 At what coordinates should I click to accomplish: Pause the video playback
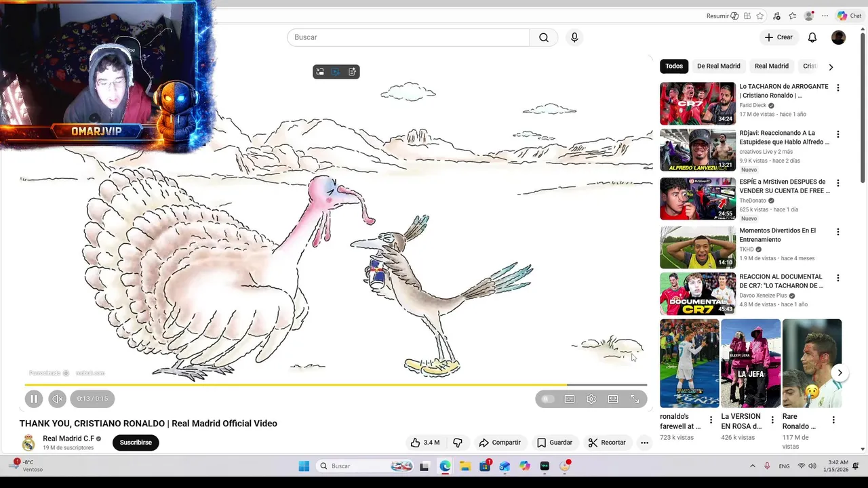33,399
